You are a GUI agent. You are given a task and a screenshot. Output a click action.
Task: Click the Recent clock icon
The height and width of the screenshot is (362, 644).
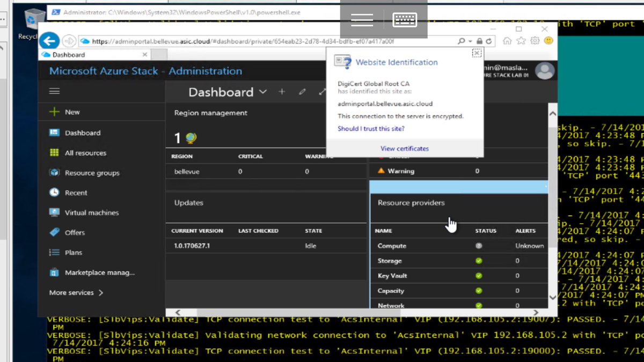(54, 193)
